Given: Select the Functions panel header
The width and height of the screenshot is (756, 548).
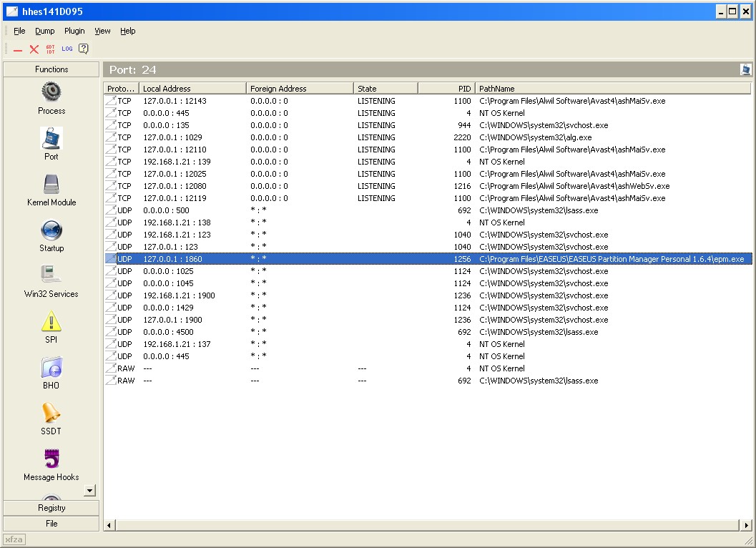Looking at the screenshot, I should coord(51,69).
